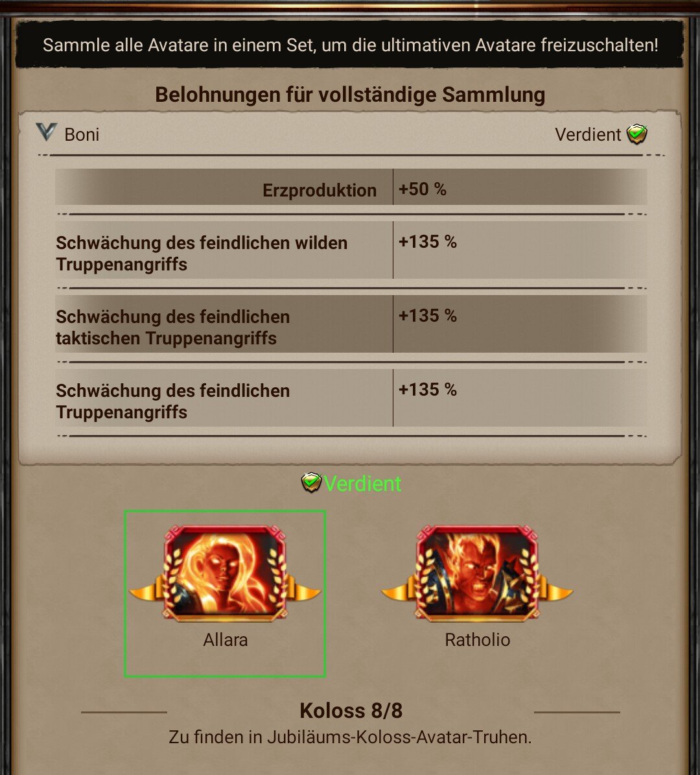Viewport: 700px width, 775px height.
Task: Click the Verdient text in Boni header
Action: click(x=588, y=134)
